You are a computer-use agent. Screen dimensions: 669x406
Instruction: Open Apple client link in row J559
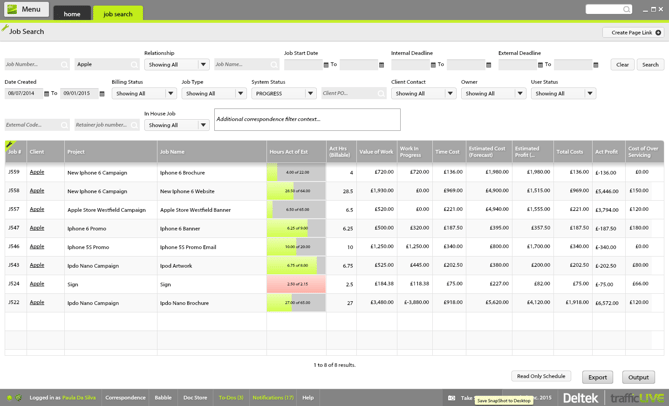coord(37,172)
